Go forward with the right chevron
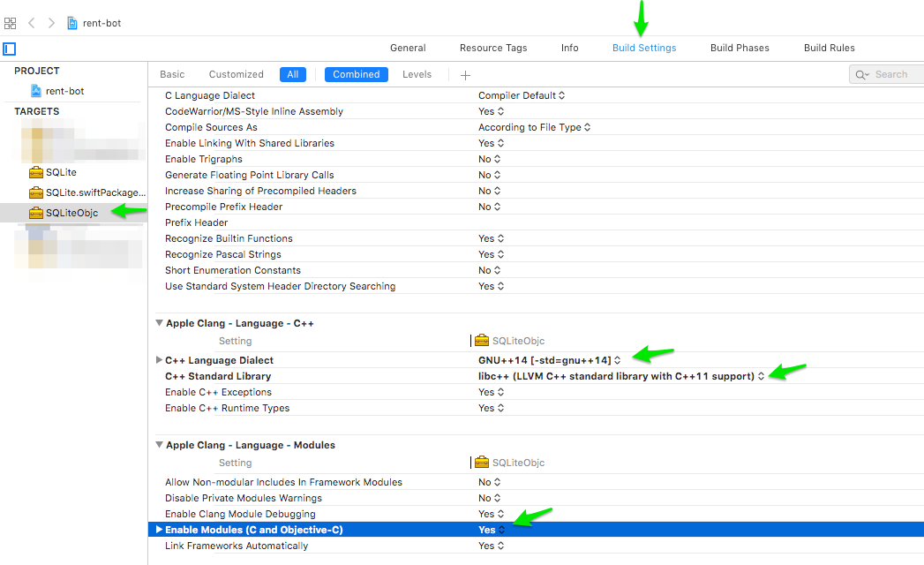The width and height of the screenshot is (924, 565). coord(51,23)
